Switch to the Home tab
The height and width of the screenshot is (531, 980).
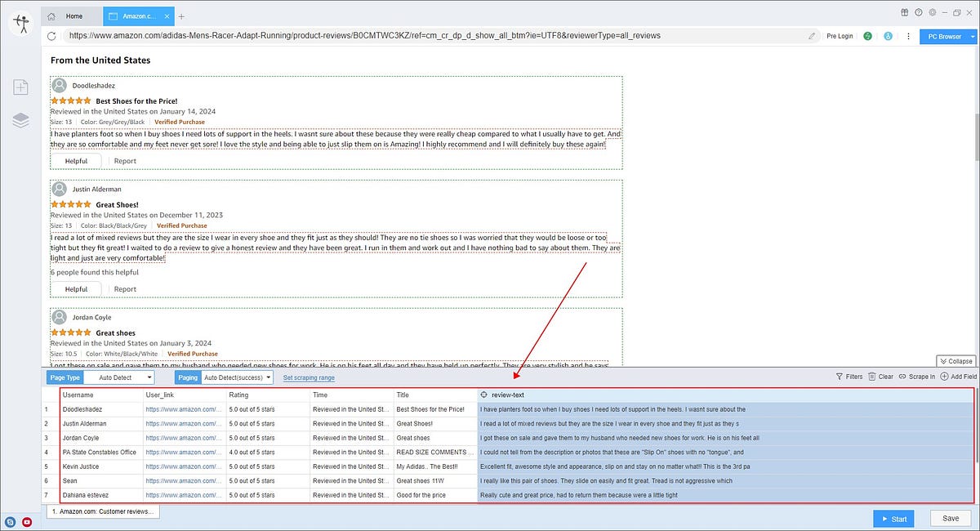[x=72, y=15]
